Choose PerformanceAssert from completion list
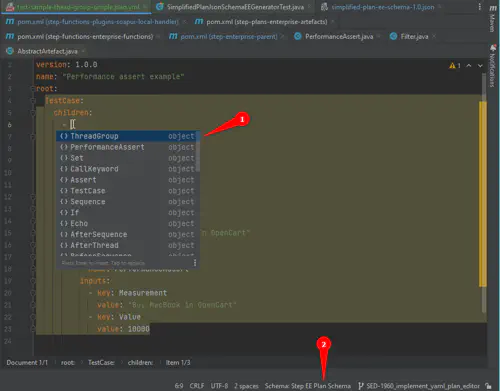This screenshot has height=391, width=500. pos(127,147)
